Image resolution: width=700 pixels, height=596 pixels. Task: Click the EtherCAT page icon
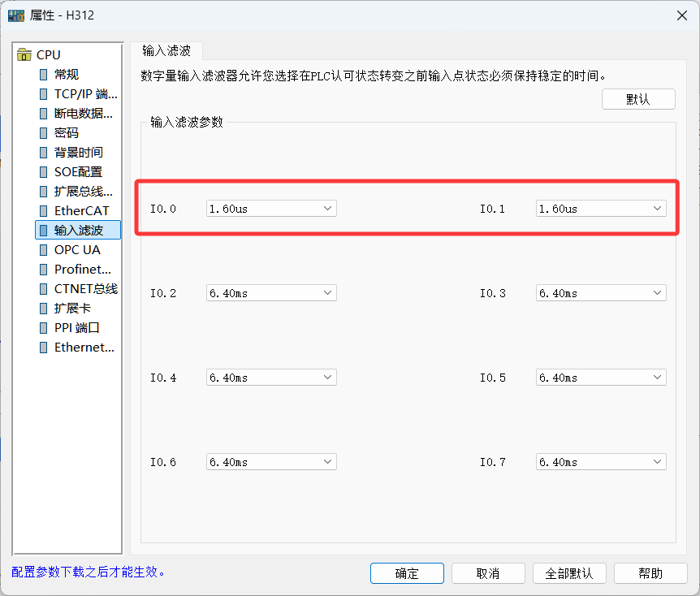[x=43, y=211]
